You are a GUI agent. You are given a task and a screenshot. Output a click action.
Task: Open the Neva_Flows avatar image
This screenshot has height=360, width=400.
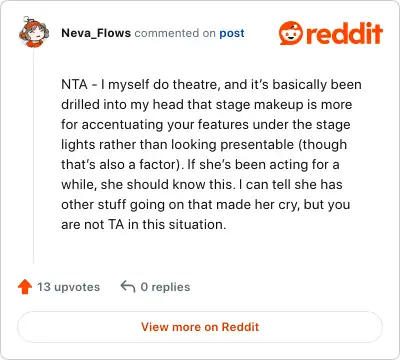tap(34, 32)
